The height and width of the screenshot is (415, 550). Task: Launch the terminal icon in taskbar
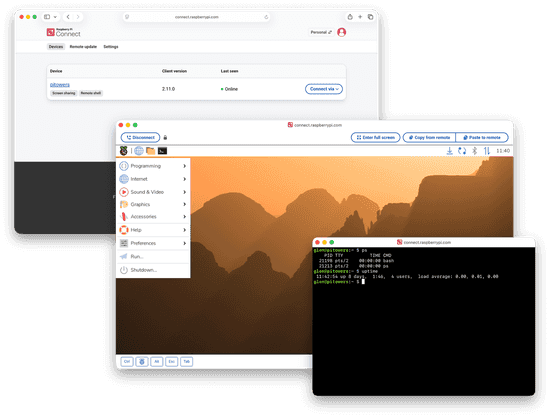(x=162, y=151)
